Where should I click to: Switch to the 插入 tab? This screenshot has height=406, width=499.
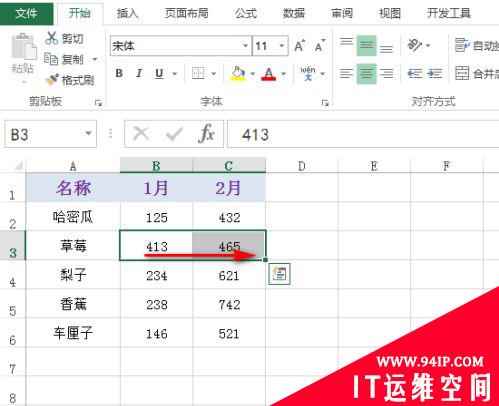tap(127, 13)
